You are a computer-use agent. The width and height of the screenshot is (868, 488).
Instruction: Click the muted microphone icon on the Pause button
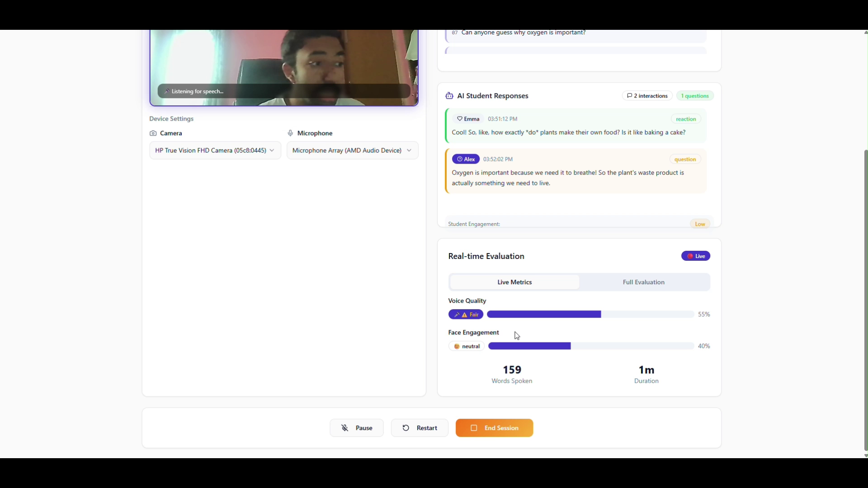tap(345, 428)
